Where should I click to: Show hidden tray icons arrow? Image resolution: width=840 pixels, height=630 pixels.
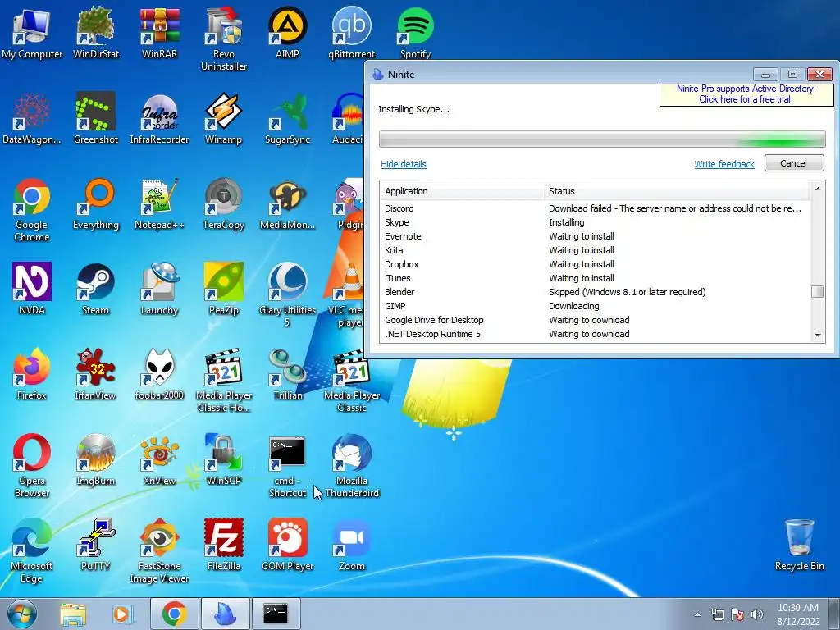point(697,614)
